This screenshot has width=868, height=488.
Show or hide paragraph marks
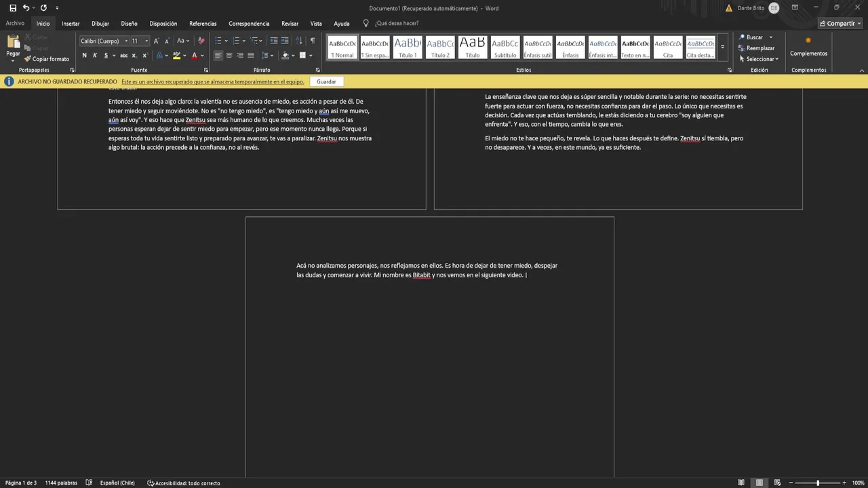point(313,41)
